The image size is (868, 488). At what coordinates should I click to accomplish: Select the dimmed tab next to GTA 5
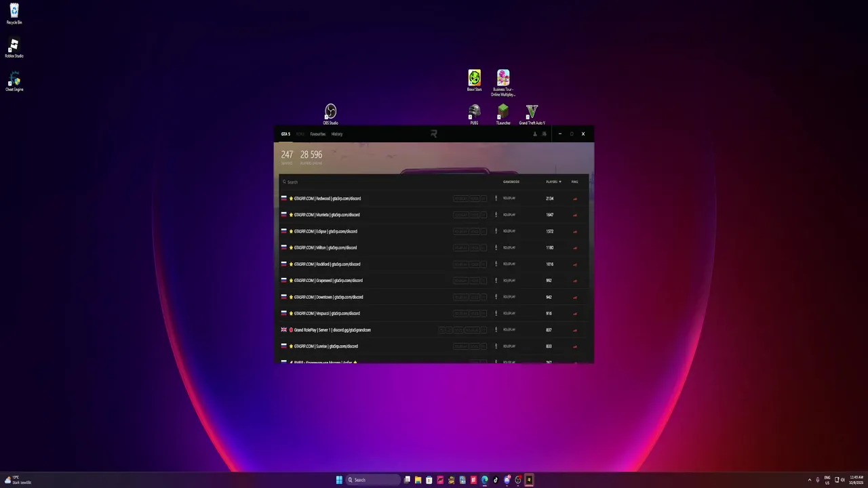click(300, 134)
